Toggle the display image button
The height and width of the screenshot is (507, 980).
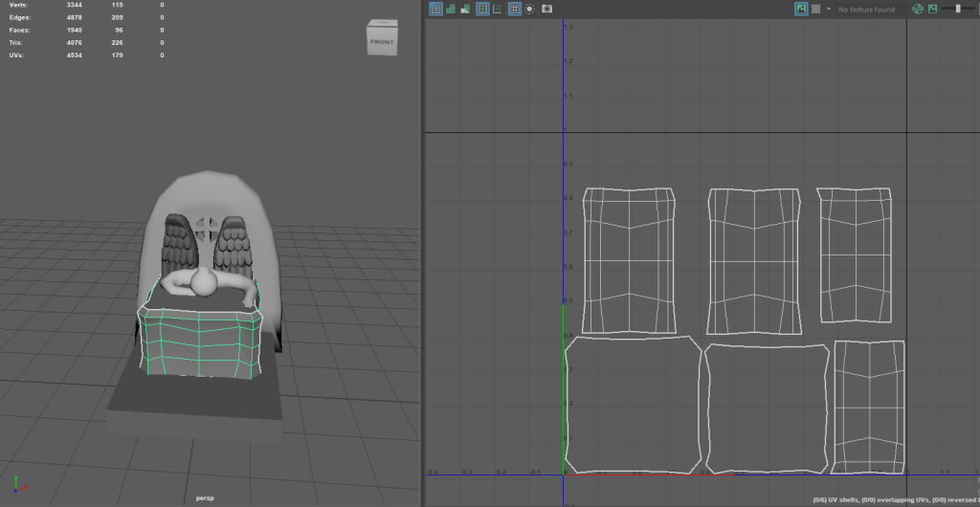pyautogui.click(x=800, y=9)
